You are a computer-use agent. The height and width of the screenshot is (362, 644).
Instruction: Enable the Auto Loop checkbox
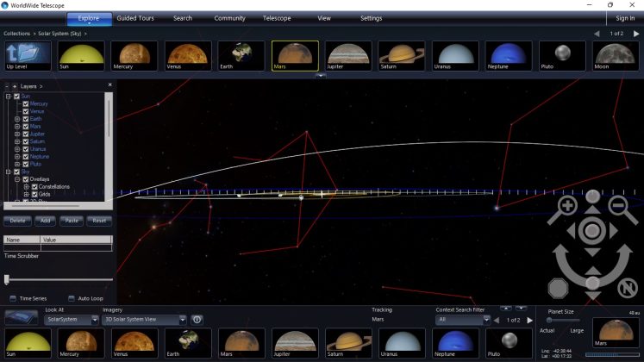(x=72, y=298)
